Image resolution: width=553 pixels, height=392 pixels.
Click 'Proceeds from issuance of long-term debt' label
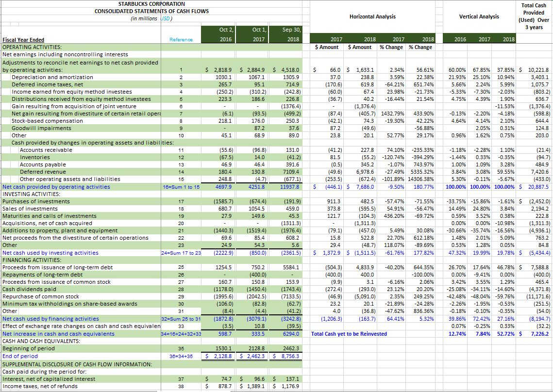coord(57,267)
